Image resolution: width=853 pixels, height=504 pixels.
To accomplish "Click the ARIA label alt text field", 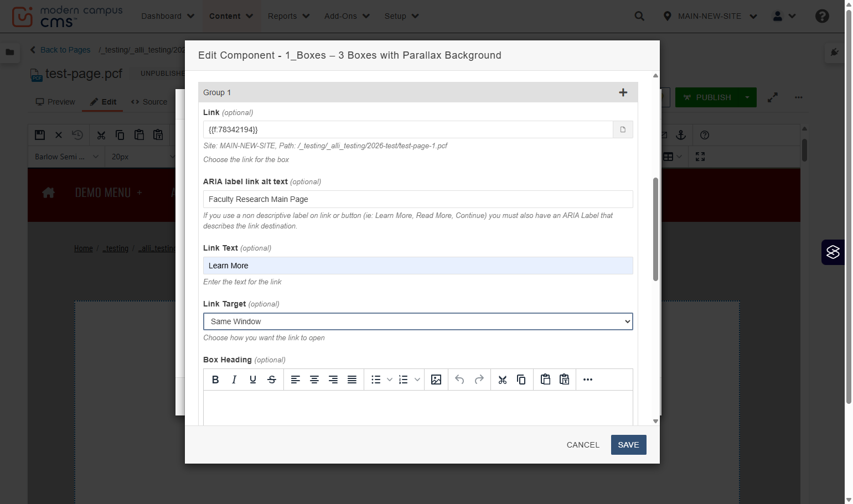I will 418,199.
